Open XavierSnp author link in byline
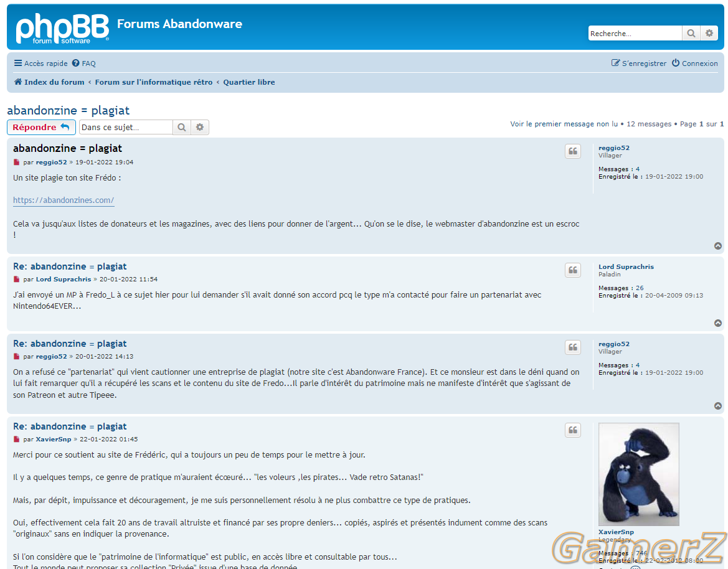This screenshot has height=569, width=728. (x=54, y=439)
